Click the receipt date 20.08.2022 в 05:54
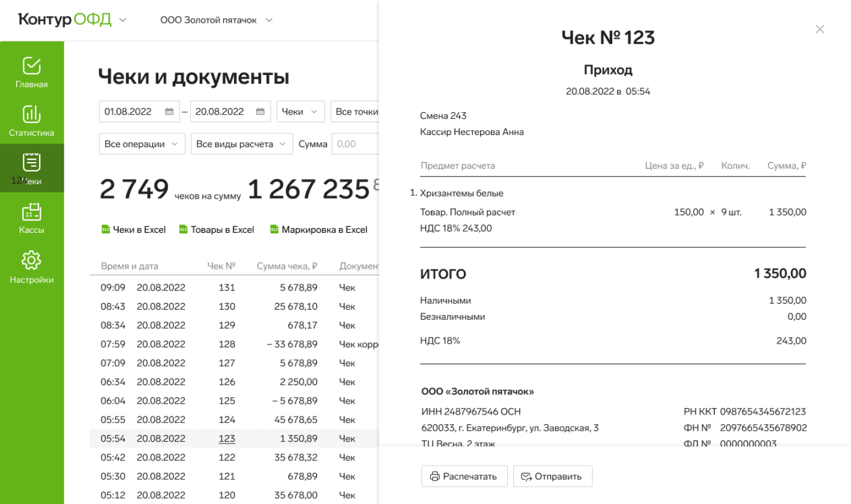851x504 pixels. 608,92
